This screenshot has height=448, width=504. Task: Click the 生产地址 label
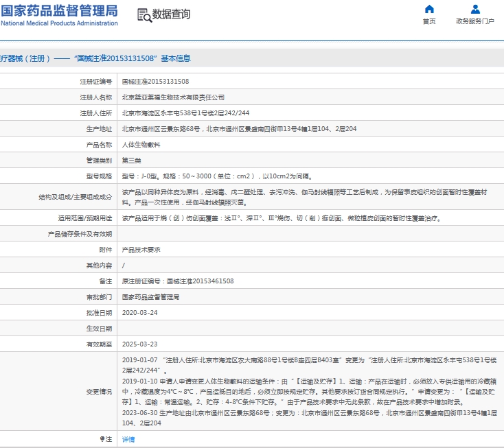point(99,129)
